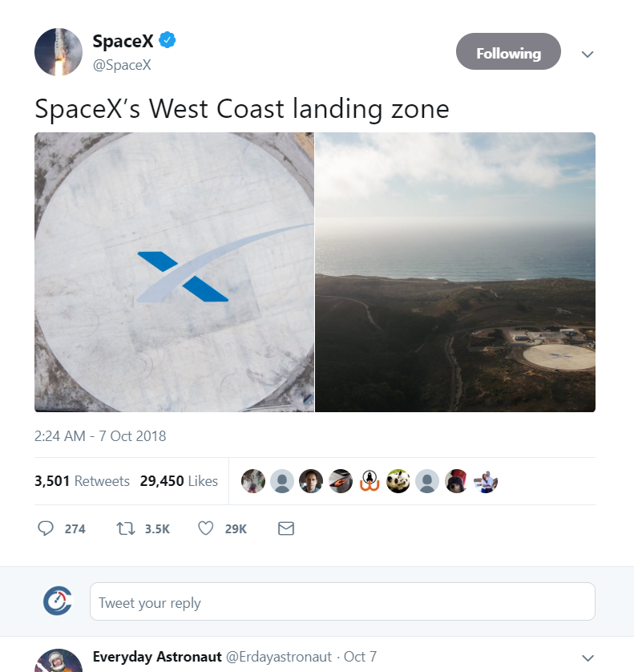Click the blue verified badge
Viewport: 634px width, 672px height.
(x=167, y=40)
